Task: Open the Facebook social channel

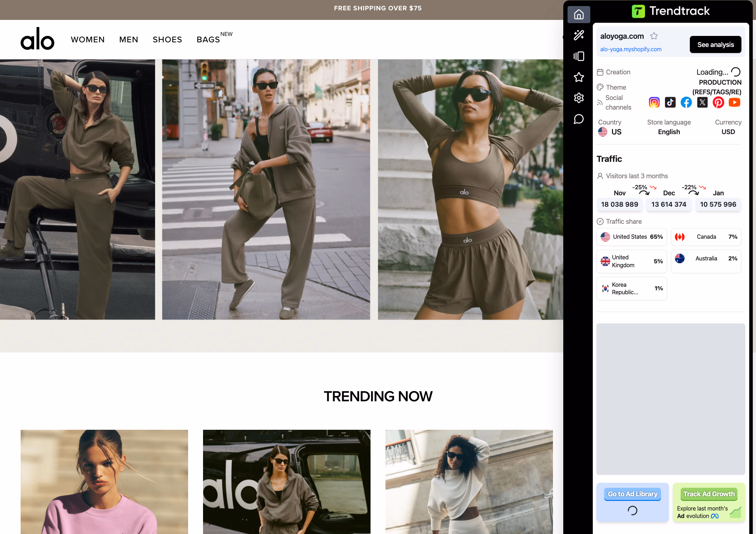Action: [x=686, y=102]
